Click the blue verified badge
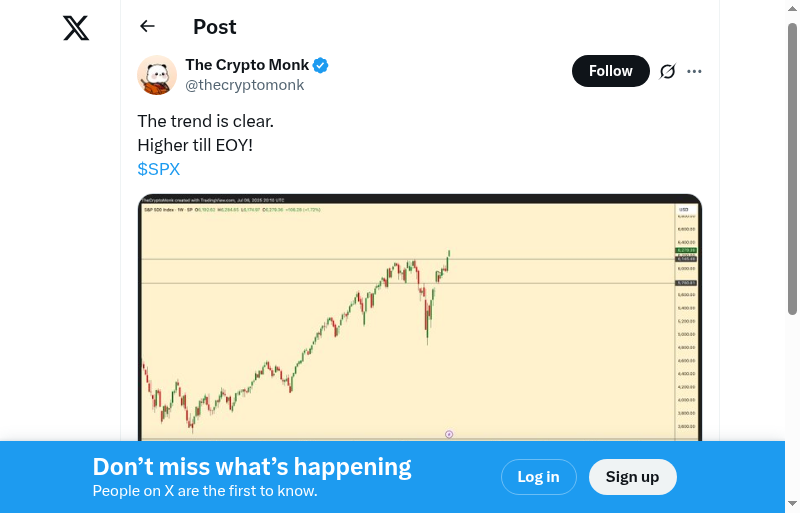The height and width of the screenshot is (513, 800). (x=321, y=66)
